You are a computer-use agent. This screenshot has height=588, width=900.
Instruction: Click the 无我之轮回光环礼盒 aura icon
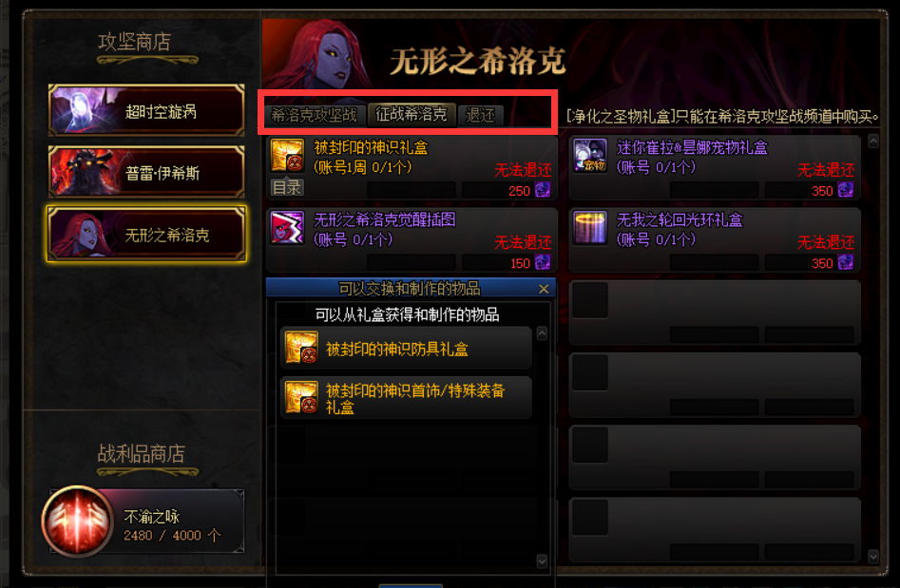coord(590,228)
